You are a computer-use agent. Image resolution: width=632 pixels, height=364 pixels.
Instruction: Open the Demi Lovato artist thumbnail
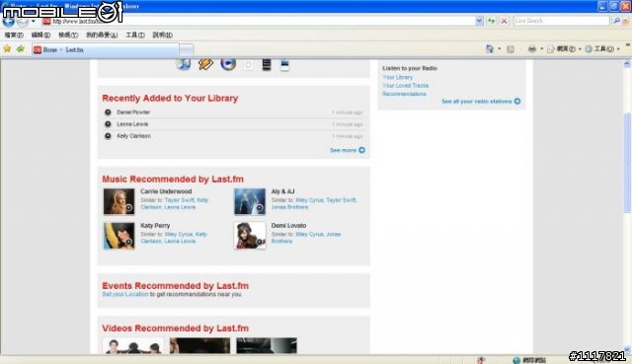(x=250, y=236)
